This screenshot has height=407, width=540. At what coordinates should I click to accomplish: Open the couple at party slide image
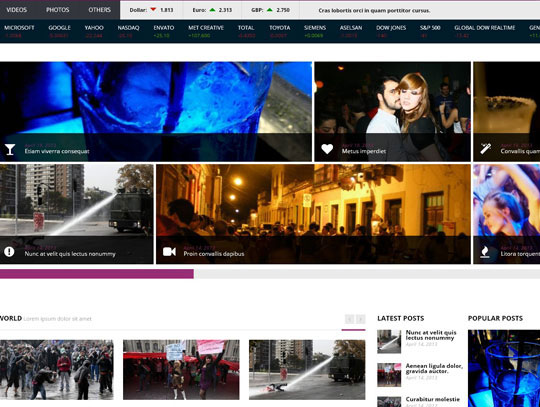click(x=393, y=112)
